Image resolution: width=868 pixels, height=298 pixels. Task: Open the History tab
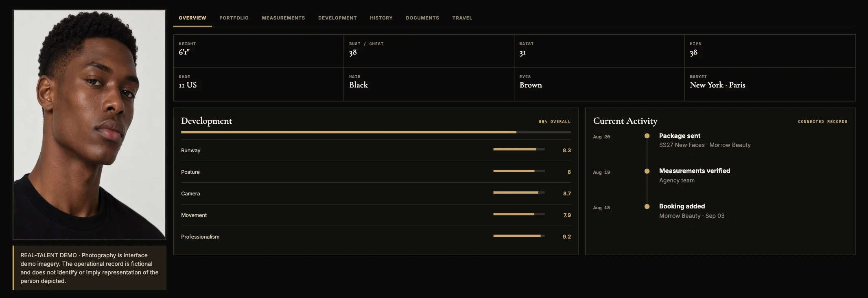[381, 18]
